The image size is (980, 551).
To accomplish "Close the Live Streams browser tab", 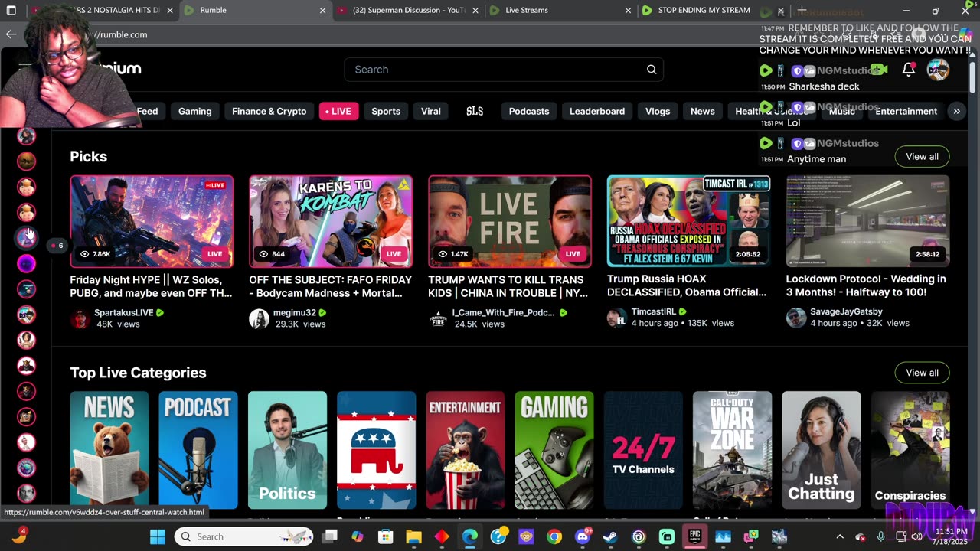I will (629, 11).
